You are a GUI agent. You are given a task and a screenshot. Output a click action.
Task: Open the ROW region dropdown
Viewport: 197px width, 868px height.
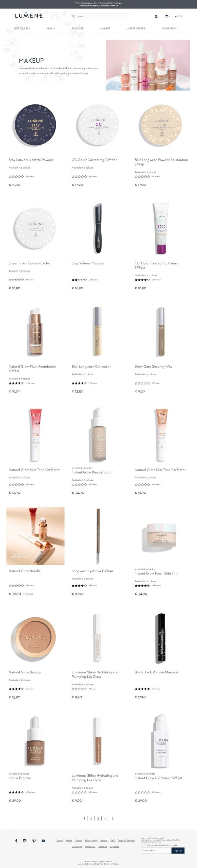pos(178,16)
